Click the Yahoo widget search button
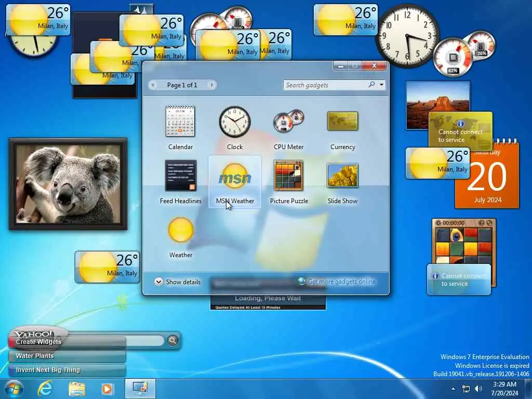This screenshot has height=399, width=532. (172, 340)
